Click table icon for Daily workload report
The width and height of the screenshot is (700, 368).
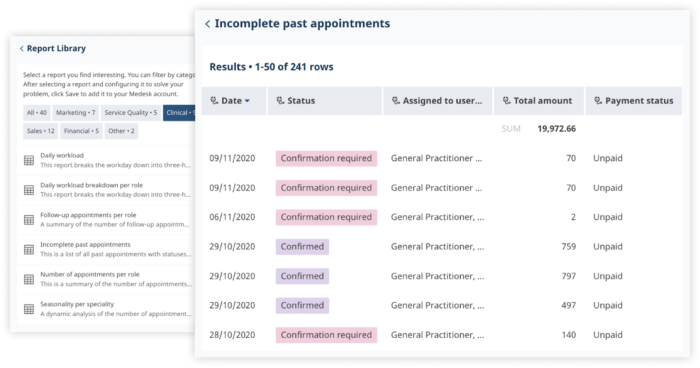pyautogui.click(x=29, y=160)
